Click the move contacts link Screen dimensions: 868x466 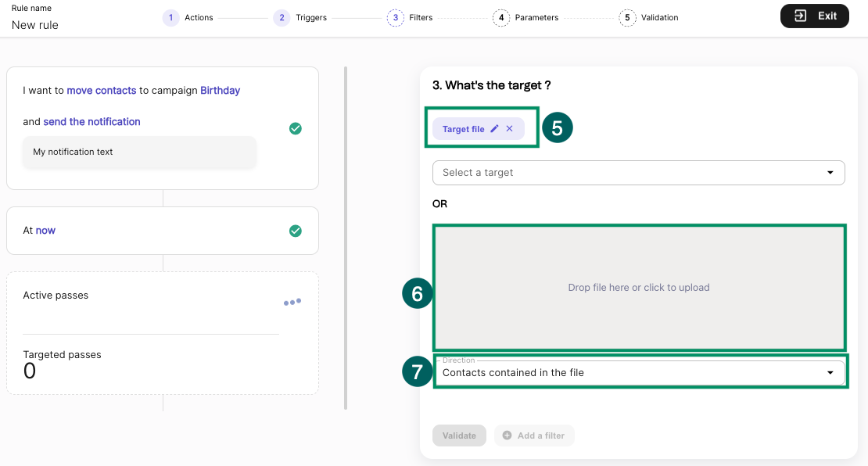pyautogui.click(x=102, y=91)
